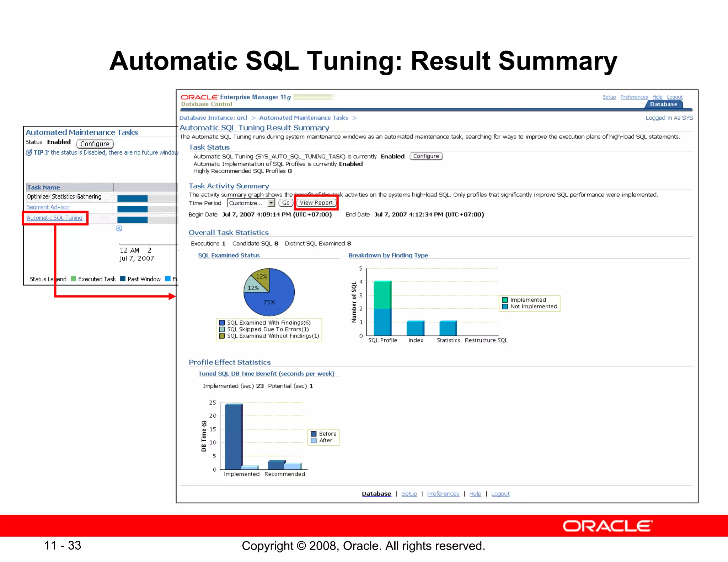Click 'Optimizer Statistics Gathering' task row text

64,196
